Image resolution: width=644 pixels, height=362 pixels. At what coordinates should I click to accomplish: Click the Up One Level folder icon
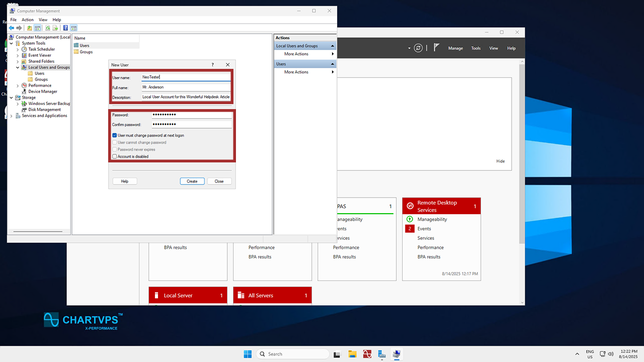(x=29, y=28)
